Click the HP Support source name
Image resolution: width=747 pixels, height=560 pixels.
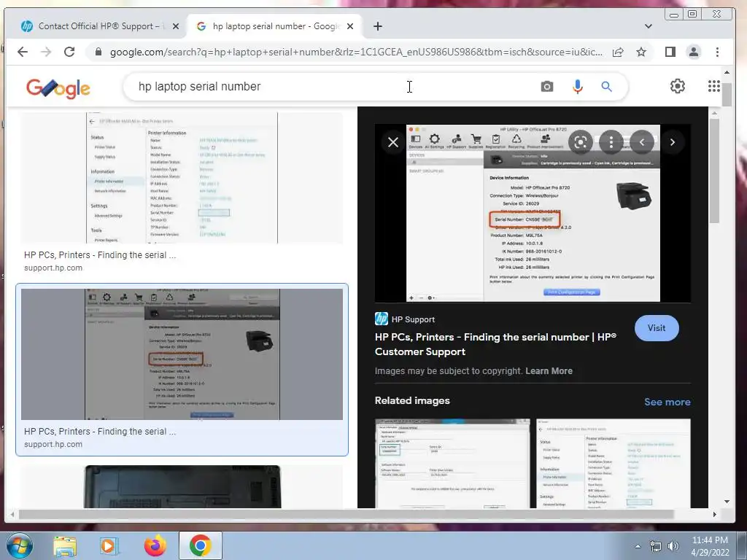coord(413,319)
